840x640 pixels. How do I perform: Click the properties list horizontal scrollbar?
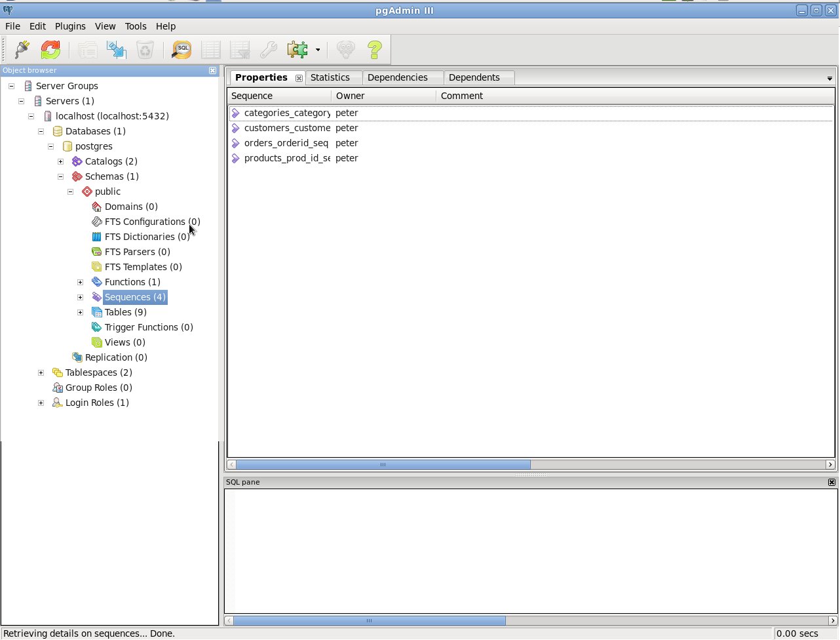click(383, 464)
